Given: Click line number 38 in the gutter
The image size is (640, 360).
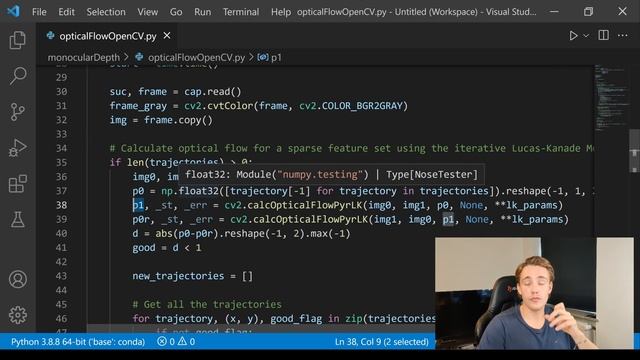Looking at the screenshot, I should click(x=62, y=205).
